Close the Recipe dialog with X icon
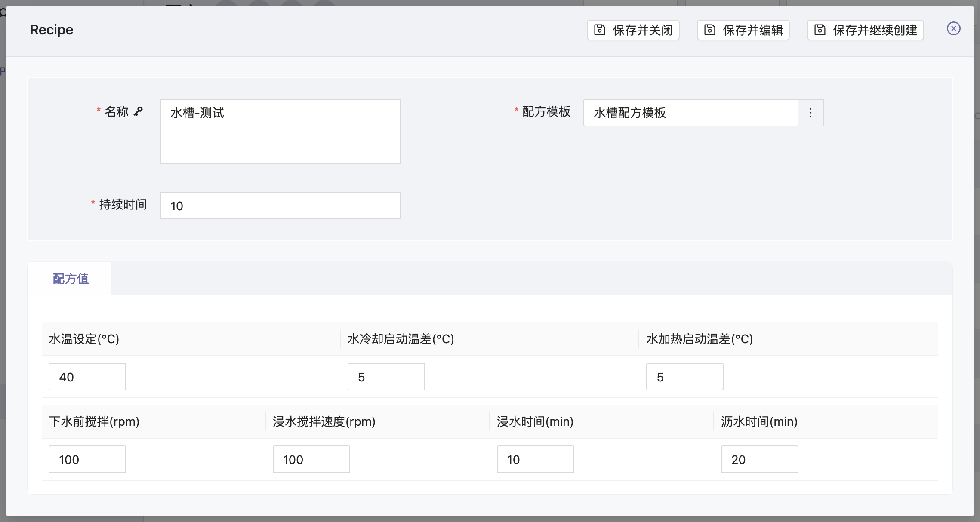 click(953, 29)
